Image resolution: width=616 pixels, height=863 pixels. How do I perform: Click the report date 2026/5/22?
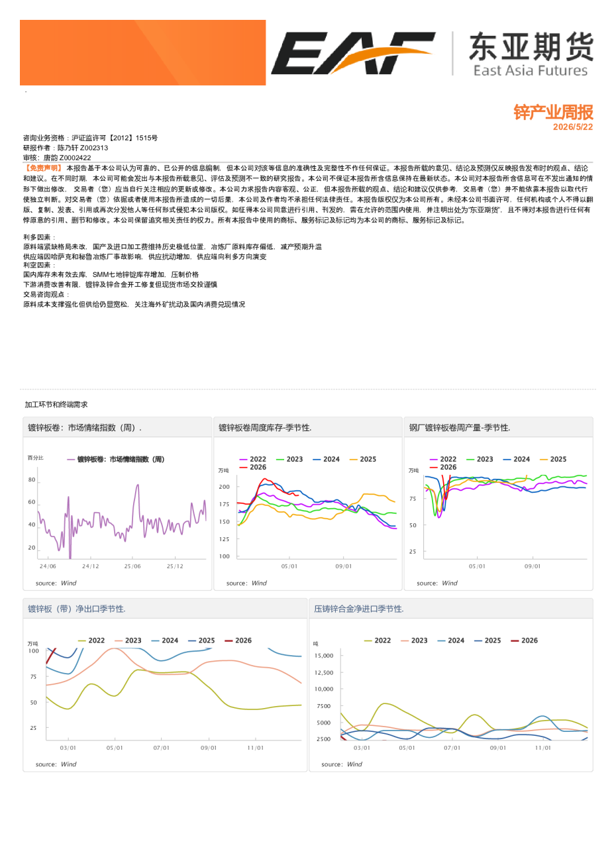pos(573,127)
